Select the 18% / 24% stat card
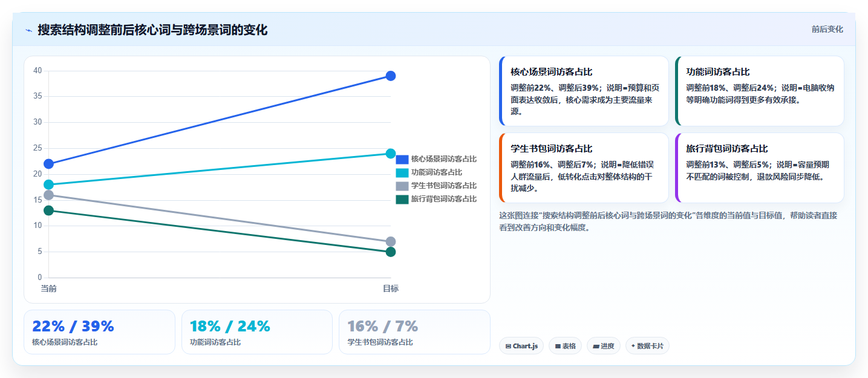868x378 pixels. (257, 332)
